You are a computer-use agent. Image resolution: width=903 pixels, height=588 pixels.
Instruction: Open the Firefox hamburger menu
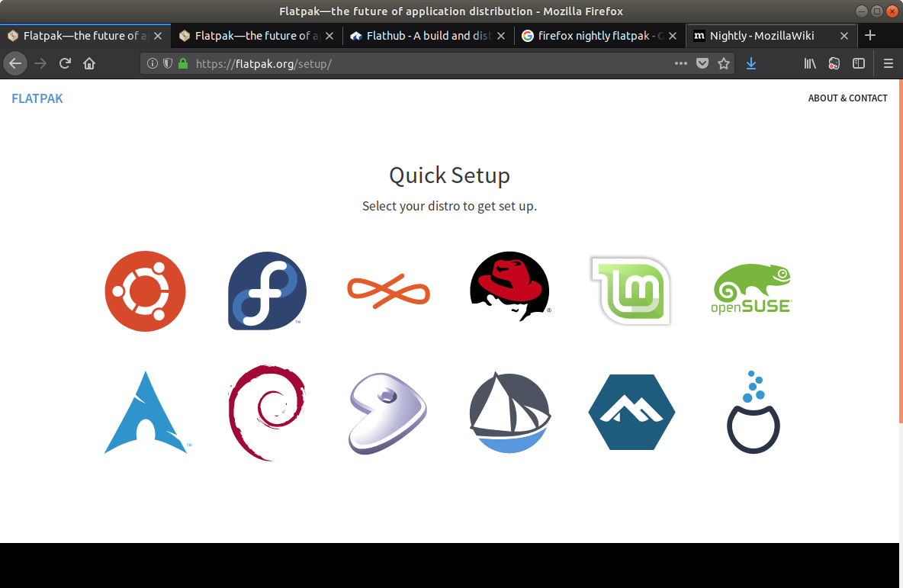[888, 64]
